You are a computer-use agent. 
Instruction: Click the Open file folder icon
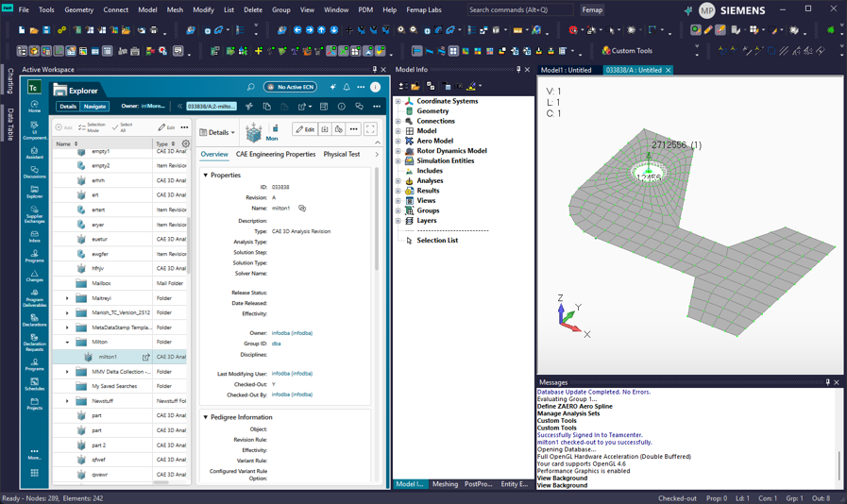click(33, 30)
